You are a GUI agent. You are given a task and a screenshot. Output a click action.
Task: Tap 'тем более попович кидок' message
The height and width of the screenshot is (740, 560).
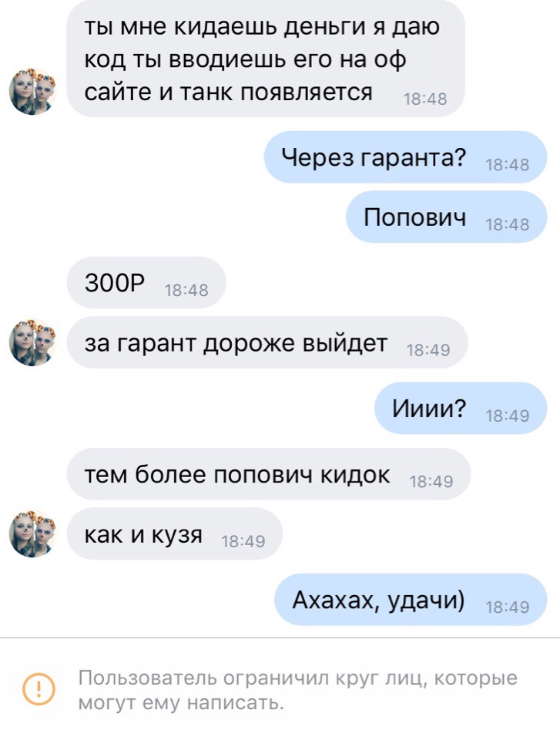pyautogui.click(x=269, y=474)
